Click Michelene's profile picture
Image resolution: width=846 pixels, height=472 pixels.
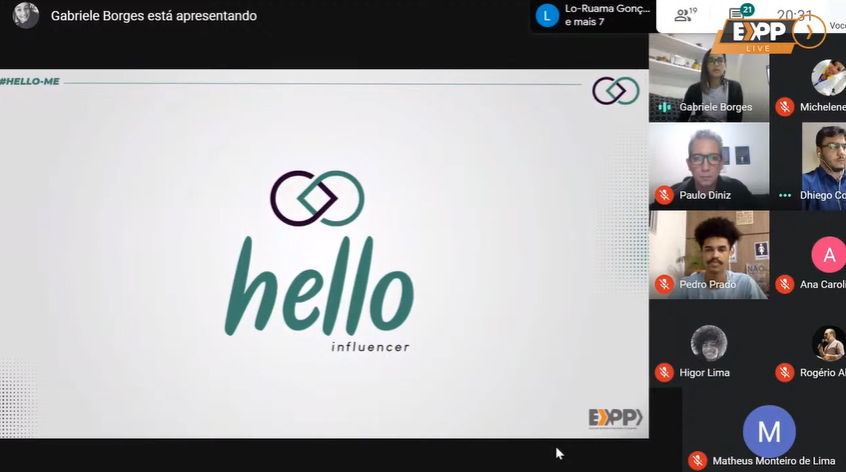[x=829, y=77]
